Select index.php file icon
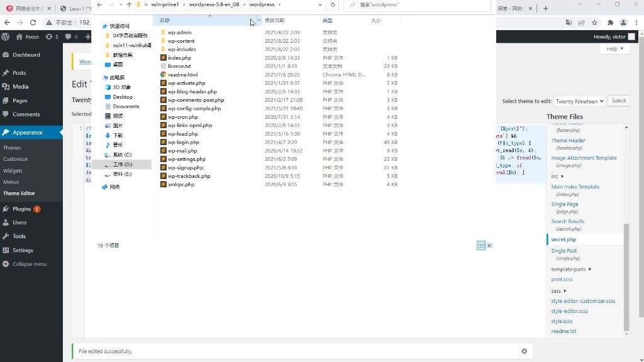The width and height of the screenshot is (644, 362). pos(163,58)
